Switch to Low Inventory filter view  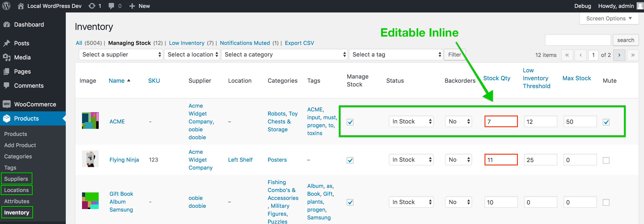click(186, 43)
